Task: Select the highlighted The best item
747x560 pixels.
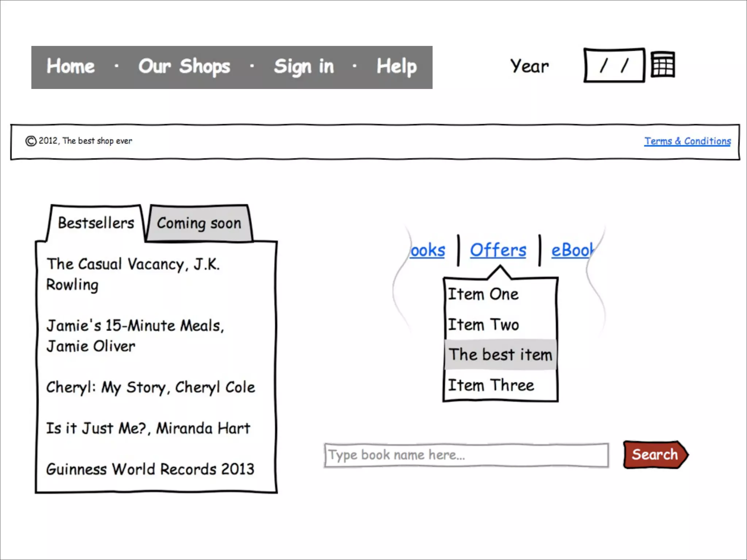Action: [500, 355]
